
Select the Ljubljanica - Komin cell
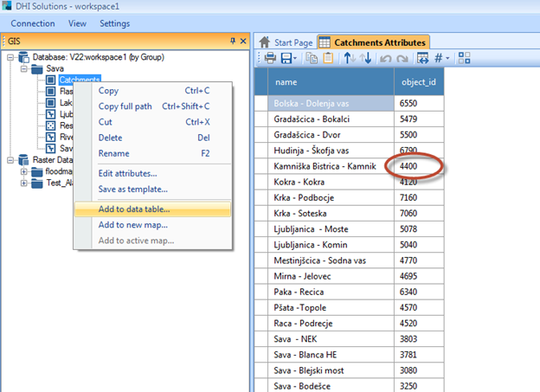tap(331, 245)
